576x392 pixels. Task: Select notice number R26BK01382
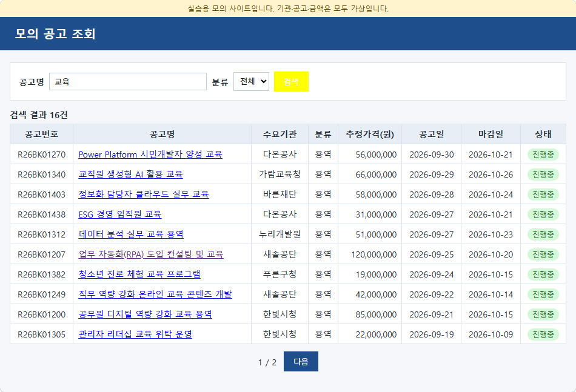click(41, 274)
